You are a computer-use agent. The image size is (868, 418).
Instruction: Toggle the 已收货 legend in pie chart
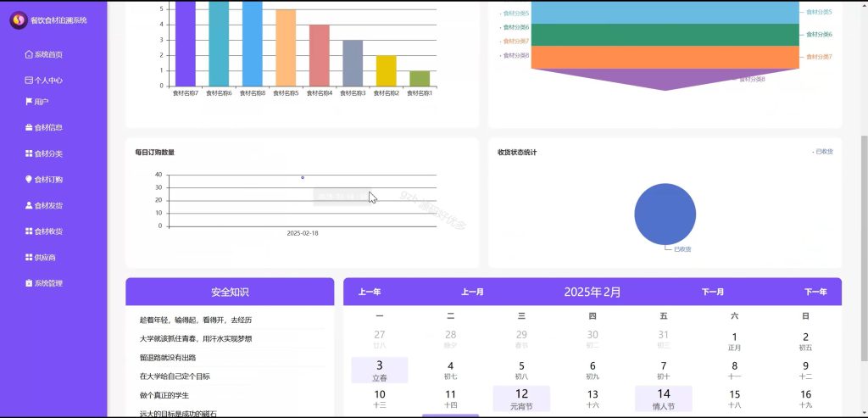822,152
